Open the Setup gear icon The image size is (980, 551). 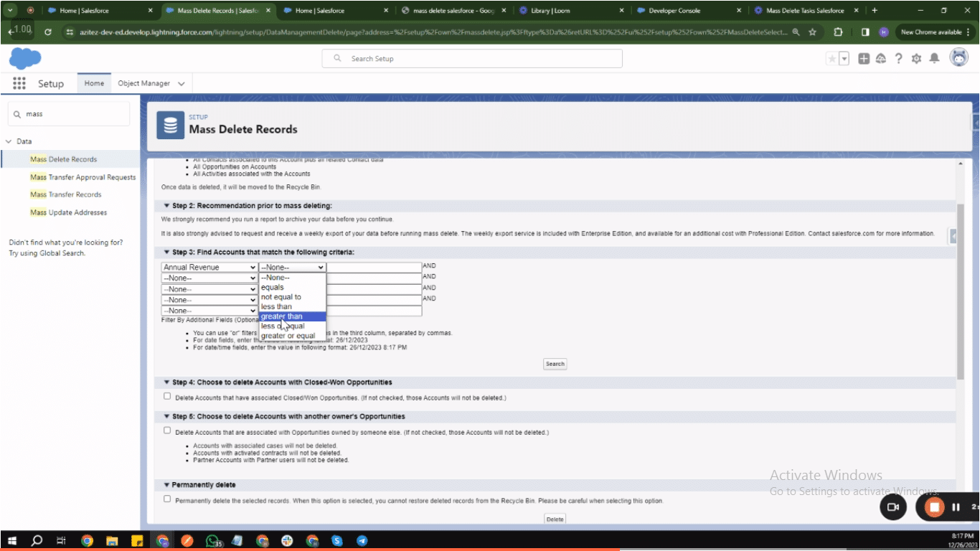click(916, 59)
